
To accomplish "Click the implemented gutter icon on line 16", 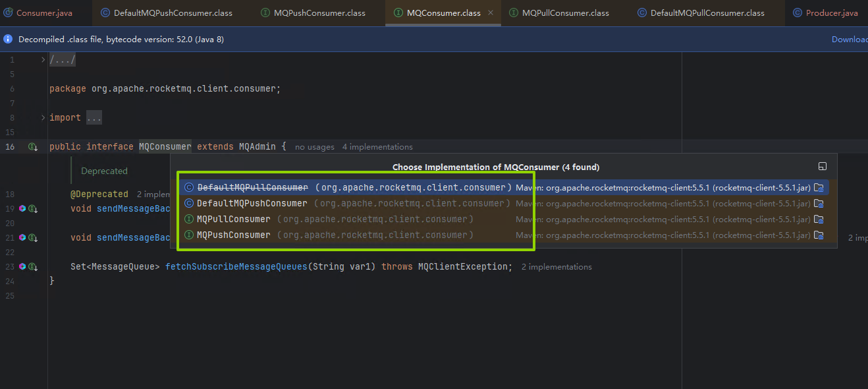I will tap(32, 146).
